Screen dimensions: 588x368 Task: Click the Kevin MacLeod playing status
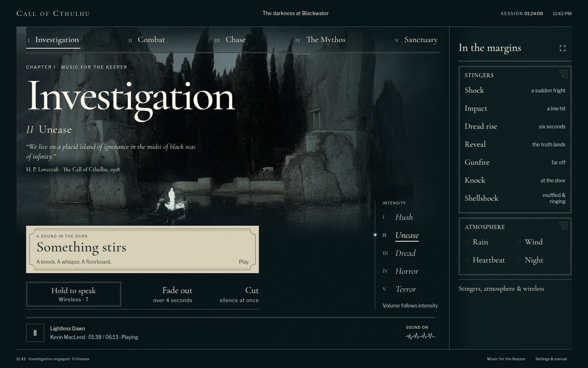pyautogui.click(x=94, y=337)
